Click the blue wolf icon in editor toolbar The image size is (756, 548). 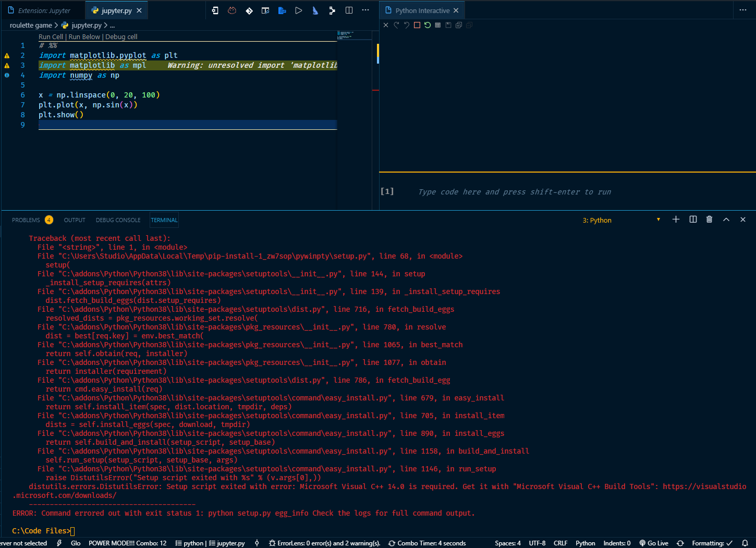[x=315, y=10]
